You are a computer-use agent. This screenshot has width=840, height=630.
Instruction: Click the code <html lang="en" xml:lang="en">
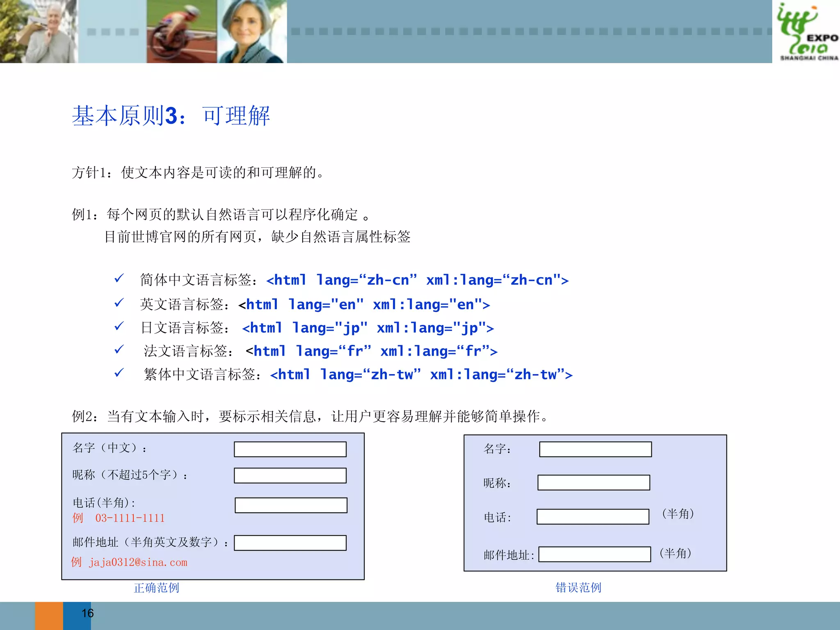364,304
